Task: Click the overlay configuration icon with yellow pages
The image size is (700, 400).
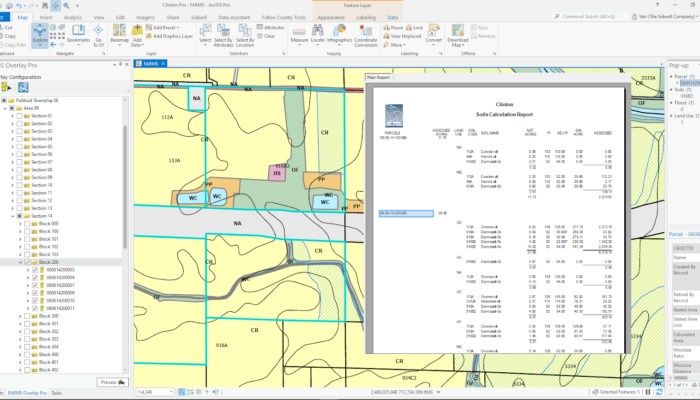Action: pyautogui.click(x=6, y=88)
